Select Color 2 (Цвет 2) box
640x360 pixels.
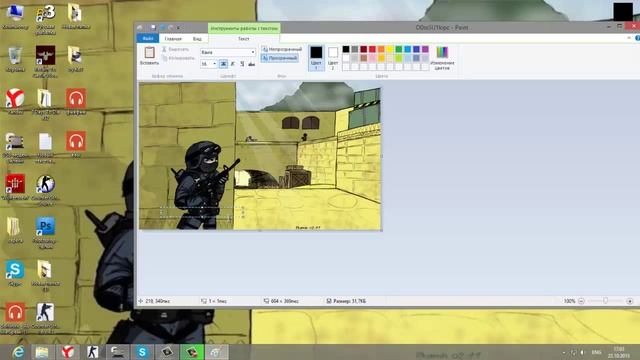(333, 58)
